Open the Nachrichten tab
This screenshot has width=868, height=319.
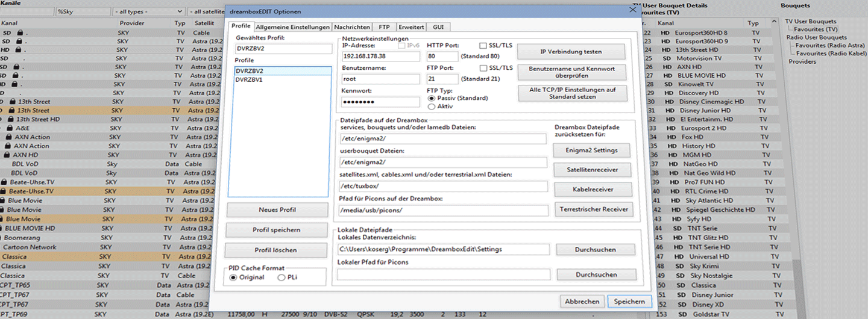coord(352,27)
